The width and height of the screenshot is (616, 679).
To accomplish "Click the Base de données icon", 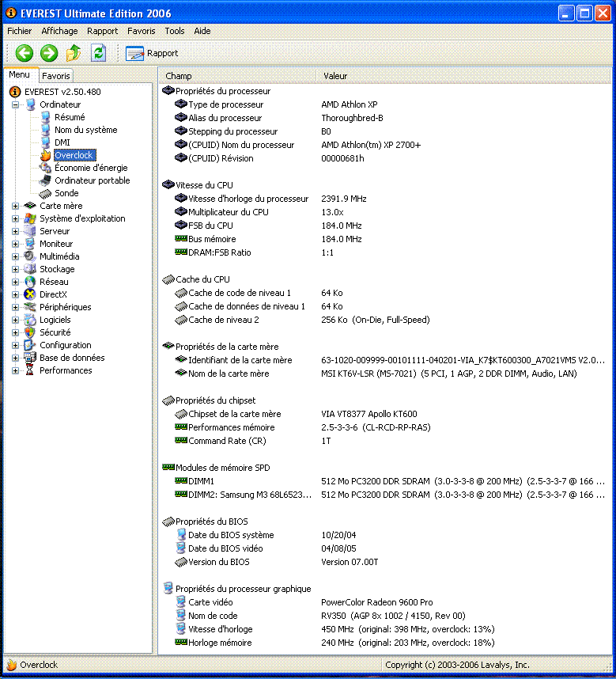I will pos(30,358).
